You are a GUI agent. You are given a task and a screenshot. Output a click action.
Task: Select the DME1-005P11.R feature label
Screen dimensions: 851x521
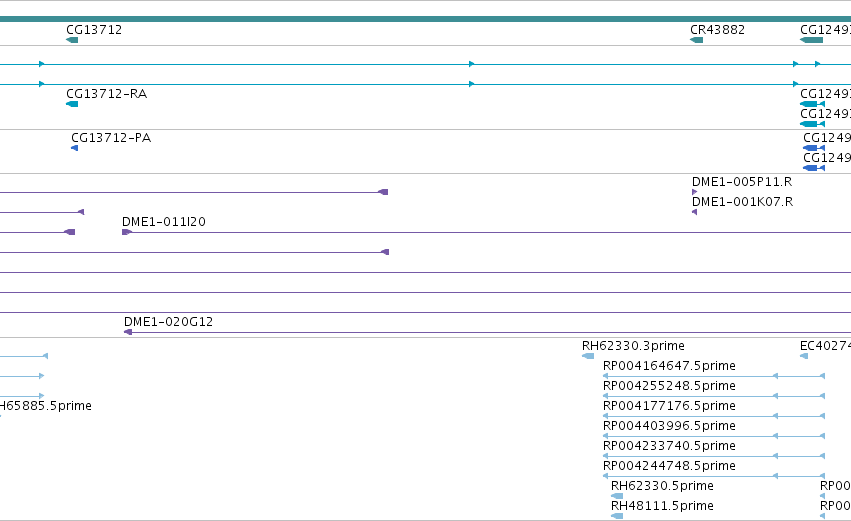pyautogui.click(x=741, y=182)
